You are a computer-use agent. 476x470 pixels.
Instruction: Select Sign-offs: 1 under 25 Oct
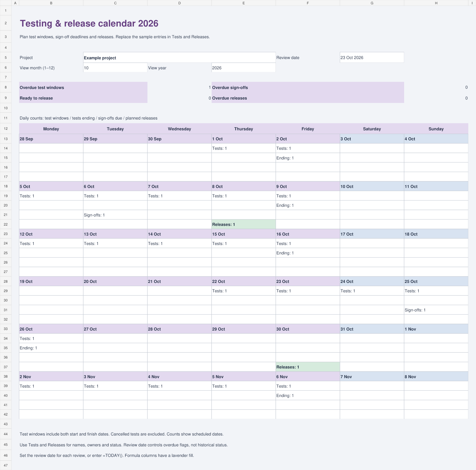pos(436,310)
